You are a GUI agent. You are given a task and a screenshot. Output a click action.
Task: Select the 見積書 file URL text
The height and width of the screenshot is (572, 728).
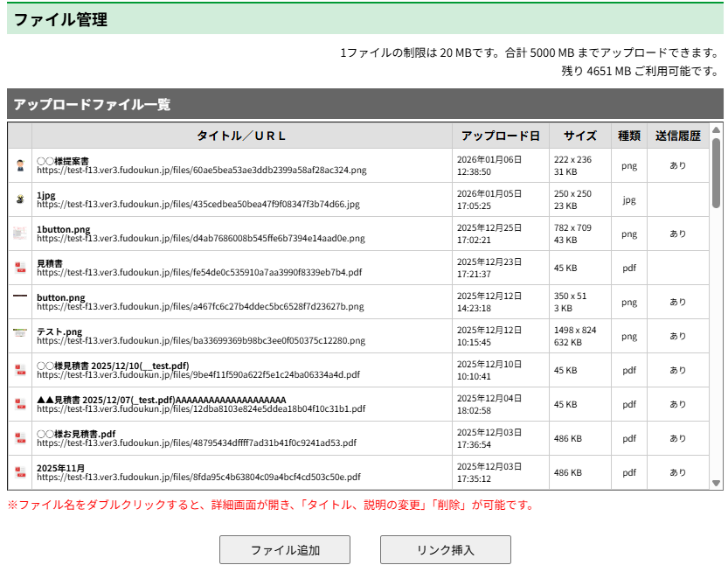(198, 273)
